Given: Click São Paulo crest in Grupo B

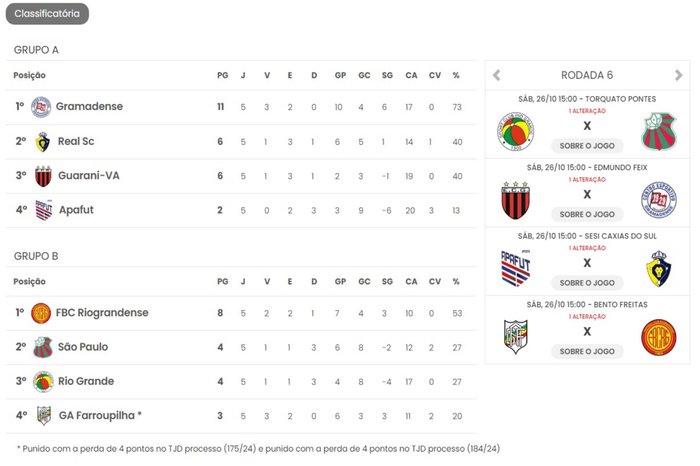Looking at the screenshot, I should 43,347.
